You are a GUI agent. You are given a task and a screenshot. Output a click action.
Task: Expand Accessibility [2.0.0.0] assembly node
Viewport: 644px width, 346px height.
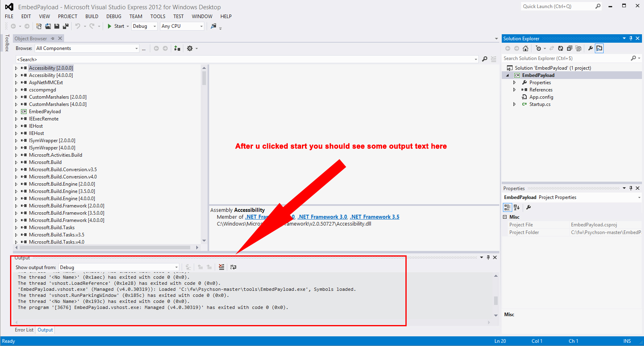[17, 68]
